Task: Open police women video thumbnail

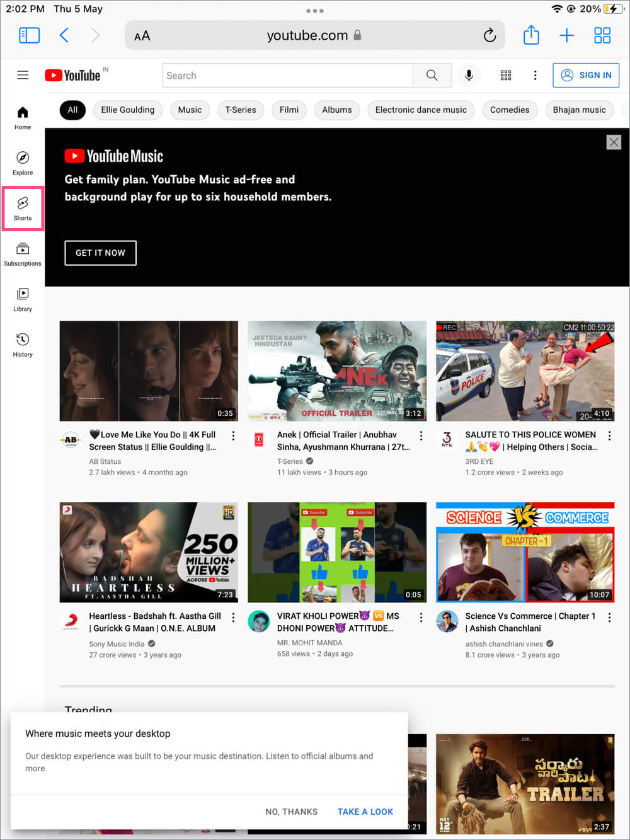Action: tap(525, 371)
